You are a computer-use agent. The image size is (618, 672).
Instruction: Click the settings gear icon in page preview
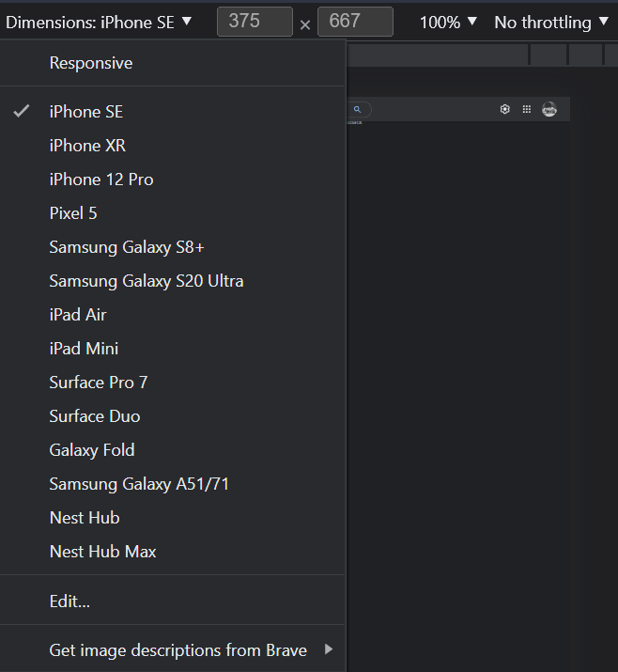[505, 110]
